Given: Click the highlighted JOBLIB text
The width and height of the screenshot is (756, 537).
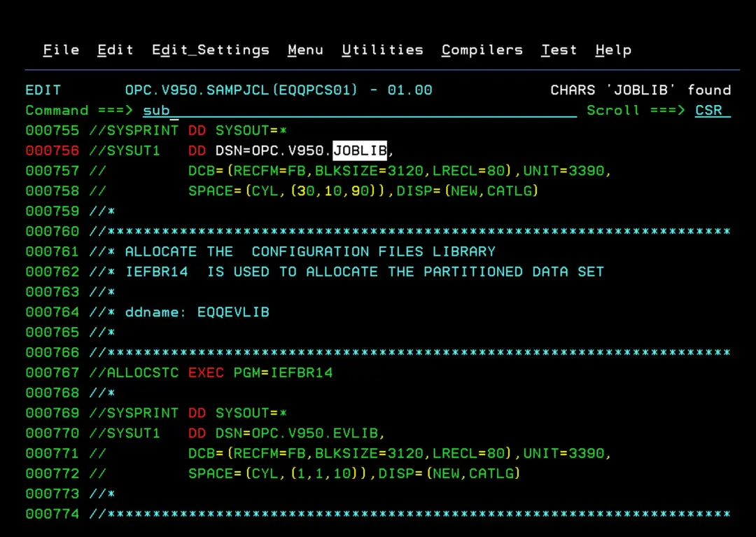Looking at the screenshot, I should pyautogui.click(x=360, y=151).
